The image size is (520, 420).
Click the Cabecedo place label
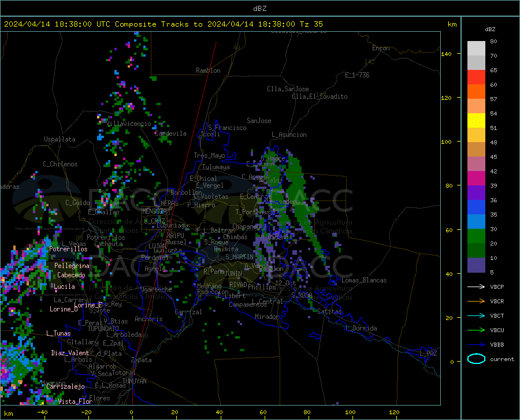(71, 275)
